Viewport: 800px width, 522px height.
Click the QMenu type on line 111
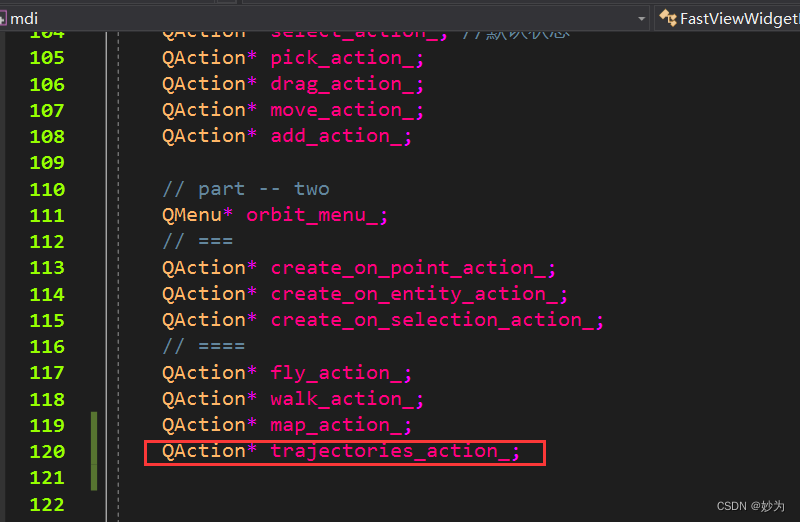click(192, 215)
